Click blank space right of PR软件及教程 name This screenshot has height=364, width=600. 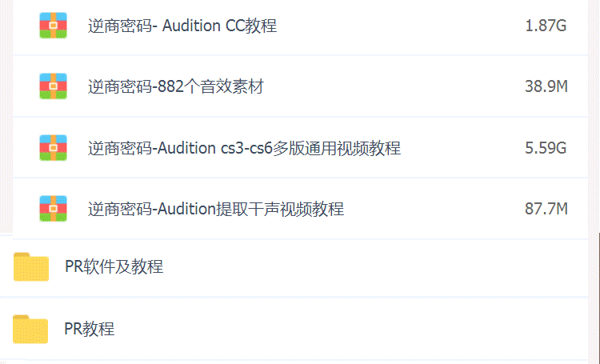[360, 267]
